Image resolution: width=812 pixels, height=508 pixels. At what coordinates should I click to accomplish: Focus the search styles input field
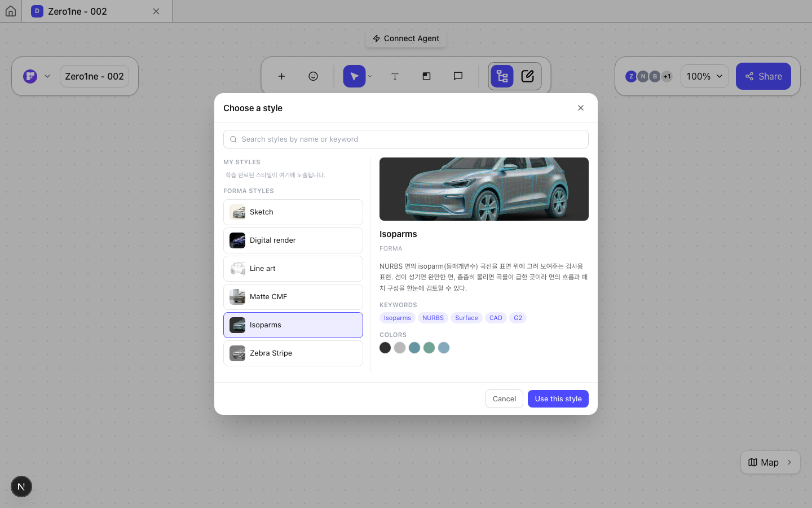pos(406,139)
